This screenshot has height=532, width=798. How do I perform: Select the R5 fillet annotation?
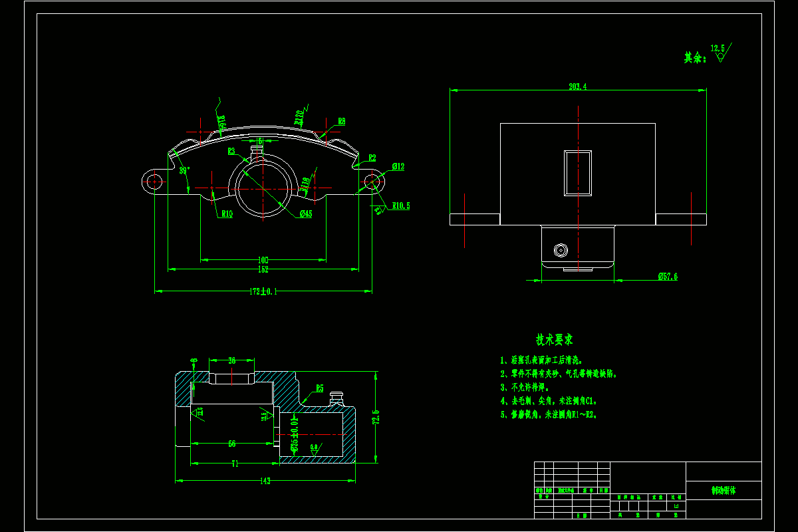tap(320, 388)
